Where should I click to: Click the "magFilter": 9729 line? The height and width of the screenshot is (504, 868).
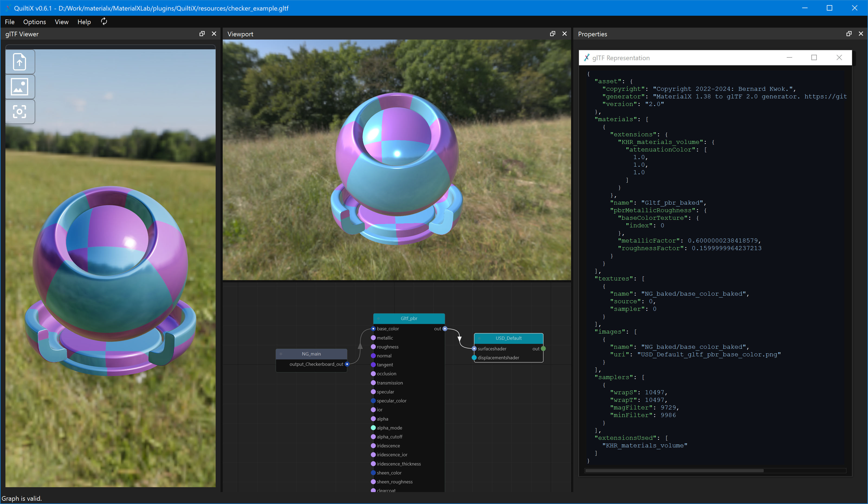point(644,408)
